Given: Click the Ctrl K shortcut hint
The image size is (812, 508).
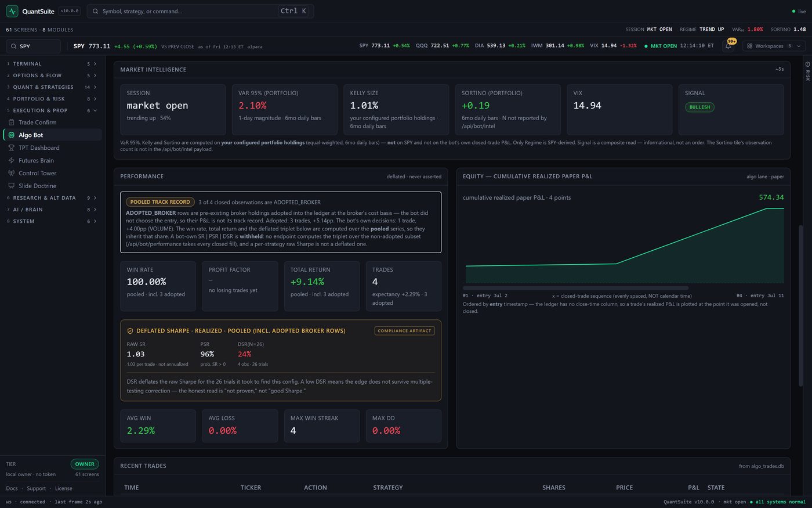Looking at the screenshot, I should (x=293, y=11).
